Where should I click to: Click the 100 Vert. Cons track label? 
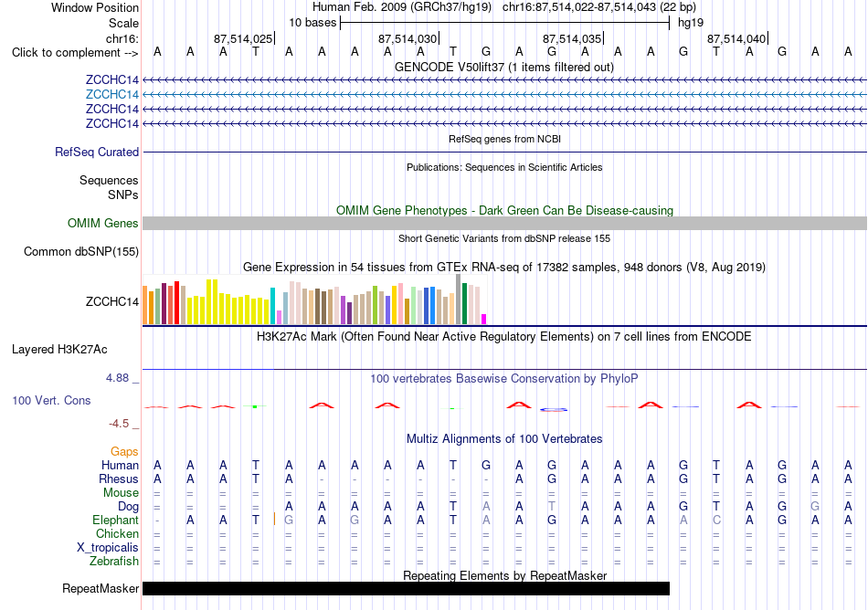pos(51,400)
